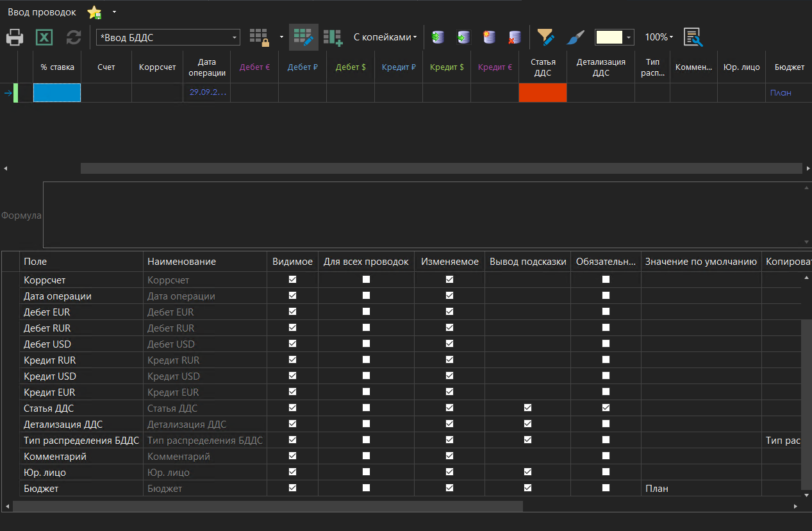Click the add column grid icon
This screenshot has width=812, height=531.
(333, 38)
